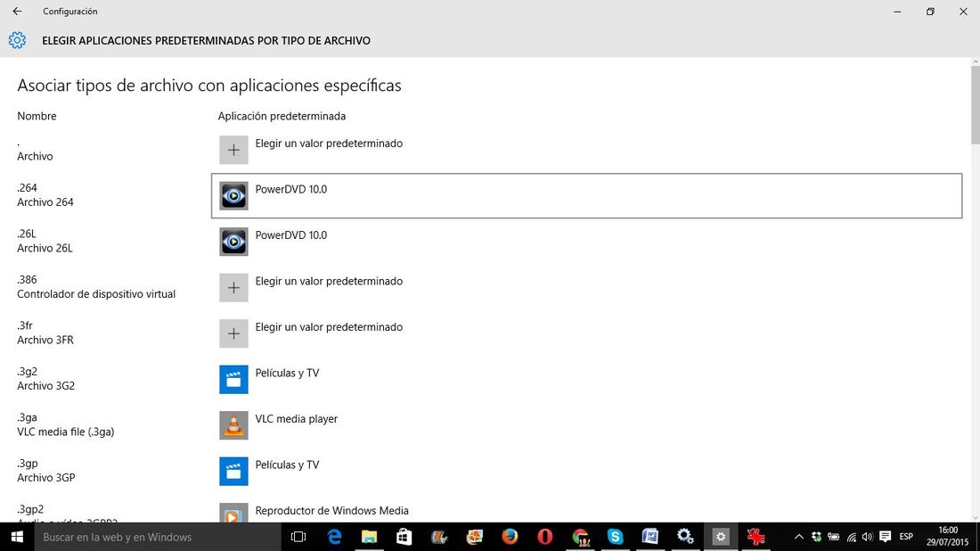Open the volume control in system tray
Image resolution: width=980 pixels, height=551 pixels.
coord(868,537)
